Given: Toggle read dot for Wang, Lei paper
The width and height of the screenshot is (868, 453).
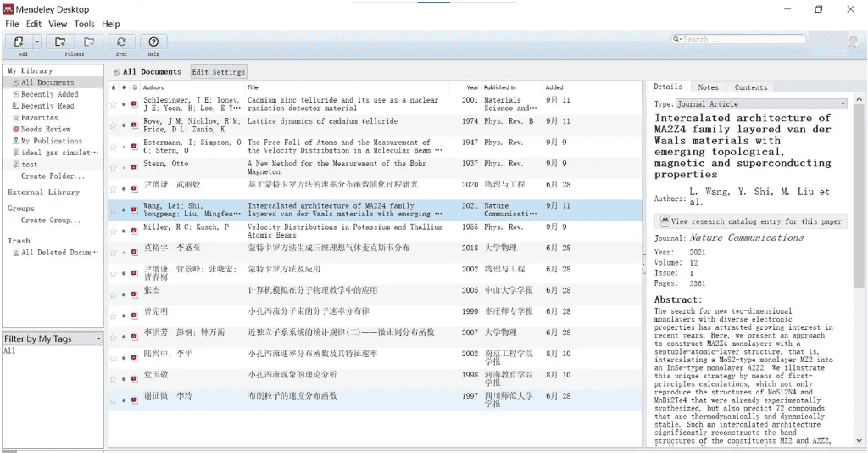Looking at the screenshot, I should [x=124, y=210].
